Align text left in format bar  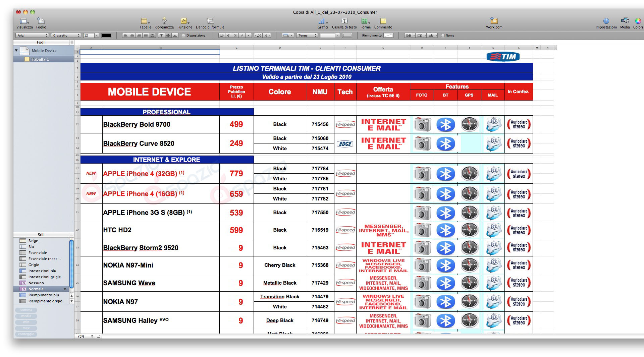[x=125, y=35]
